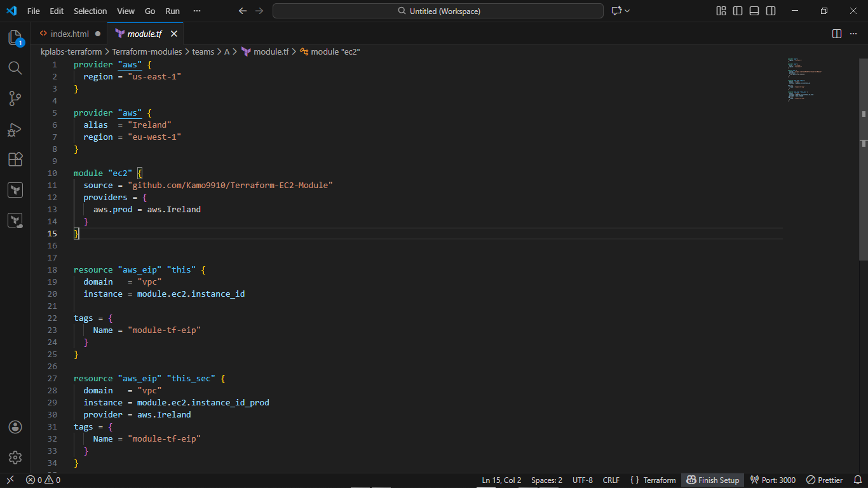Open the Explorer view in activity bar
The height and width of the screenshot is (488, 868).
click(x=15, y=37)
